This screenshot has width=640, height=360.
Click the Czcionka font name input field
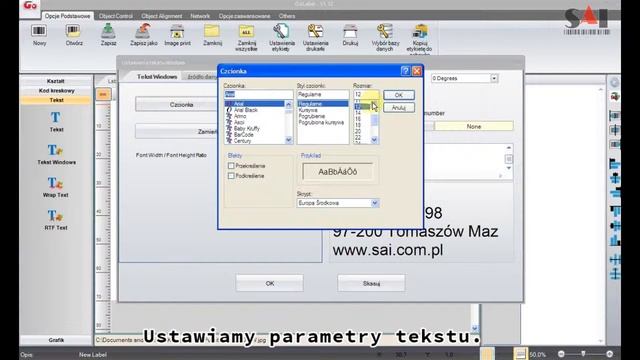click(x=258, y=94)
